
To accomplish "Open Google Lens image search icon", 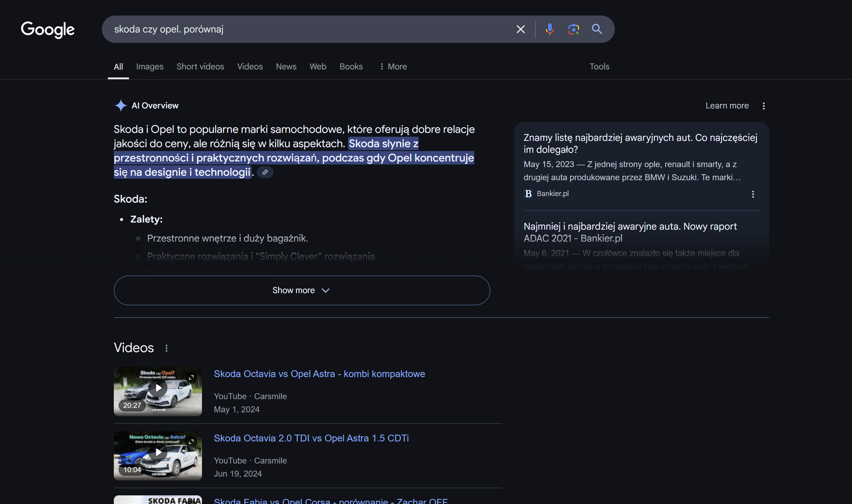I will [573, 29].
